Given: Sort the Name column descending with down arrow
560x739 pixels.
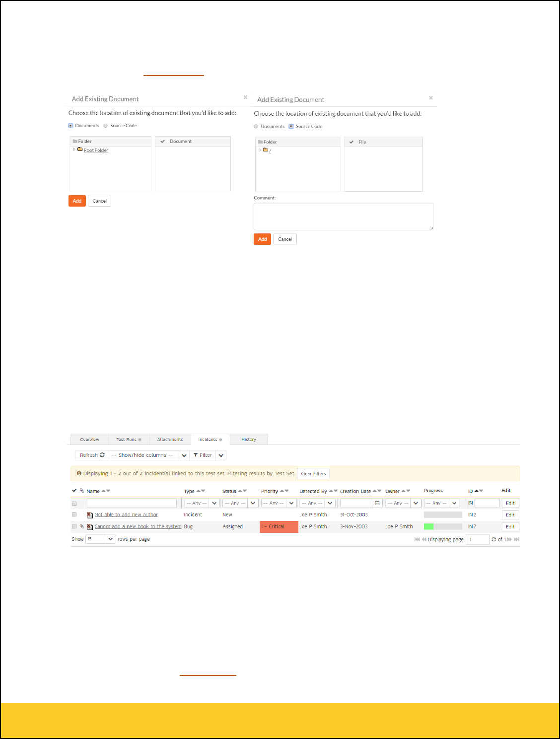Looking at the screenshot, I should coord(108,491).
